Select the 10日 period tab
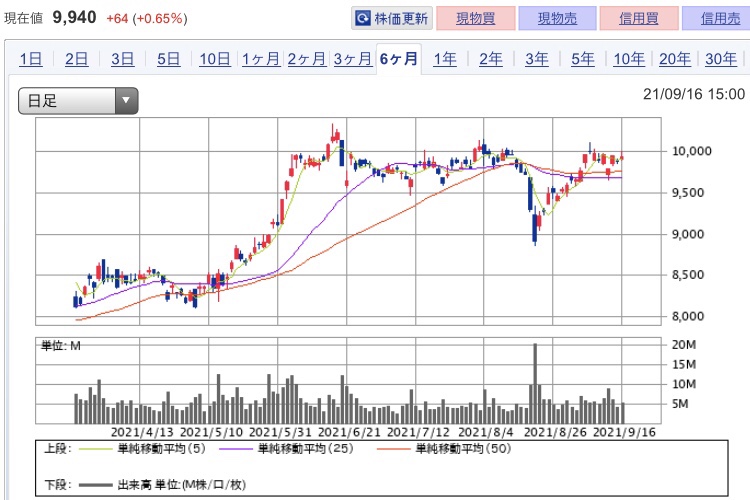 point(215,59)
